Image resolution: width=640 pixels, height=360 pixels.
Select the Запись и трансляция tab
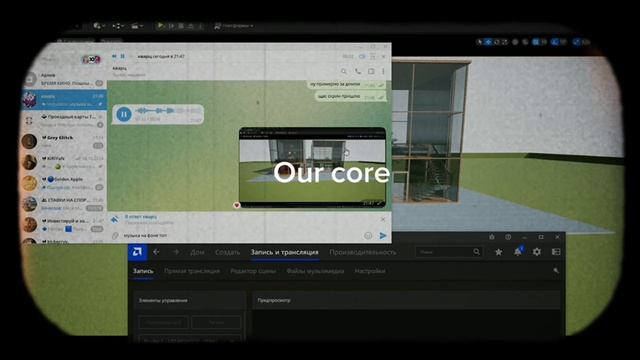pyautogui.click(x=284, y=252)
